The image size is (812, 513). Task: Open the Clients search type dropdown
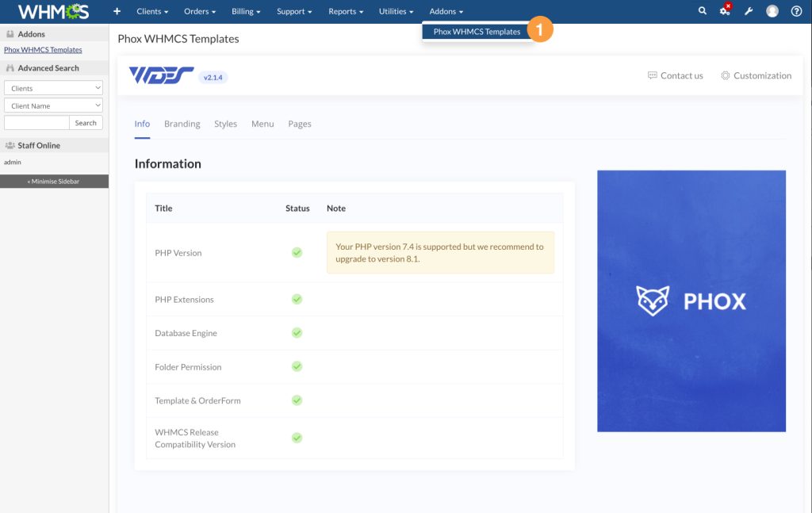52,87
